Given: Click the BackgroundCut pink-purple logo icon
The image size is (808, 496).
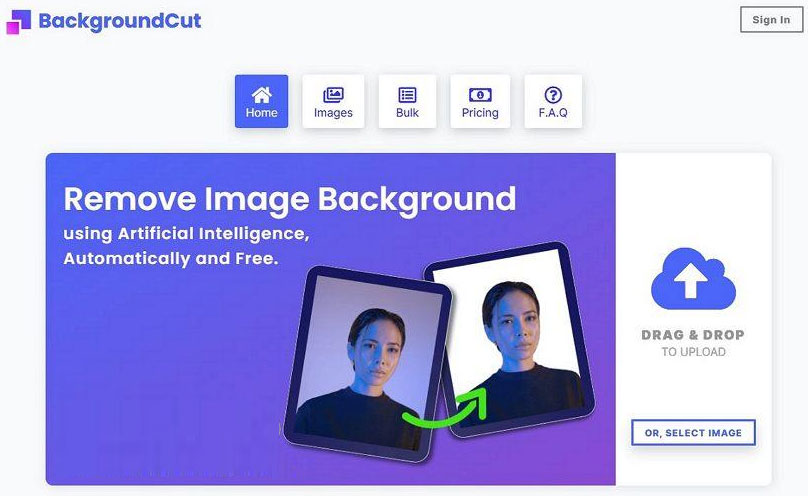Looking at the screenshot, I should 19,22.
